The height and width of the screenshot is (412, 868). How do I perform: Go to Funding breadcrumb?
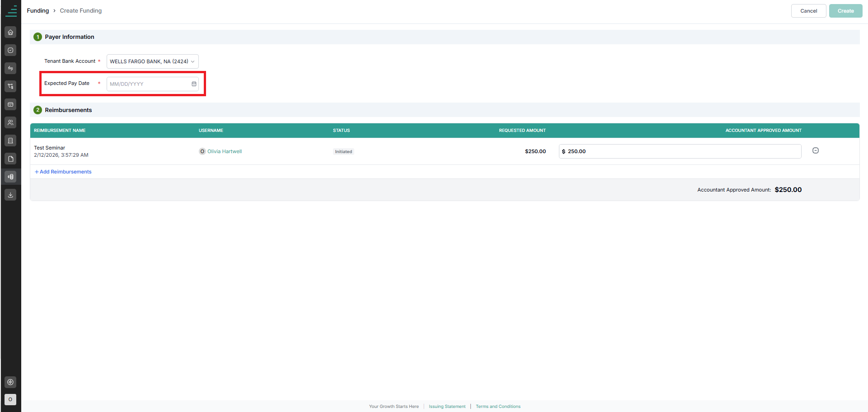(x=38, y=11)
